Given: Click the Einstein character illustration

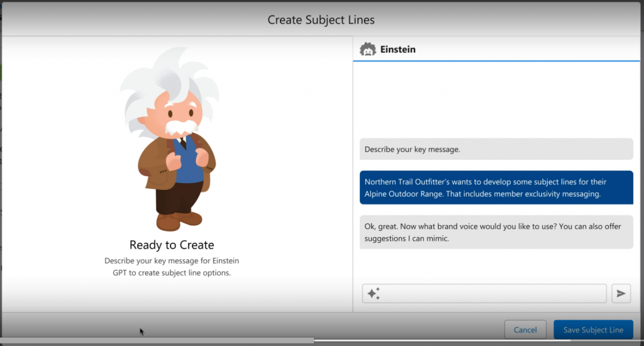Looking at the screenshot, I should coord(171,142).
